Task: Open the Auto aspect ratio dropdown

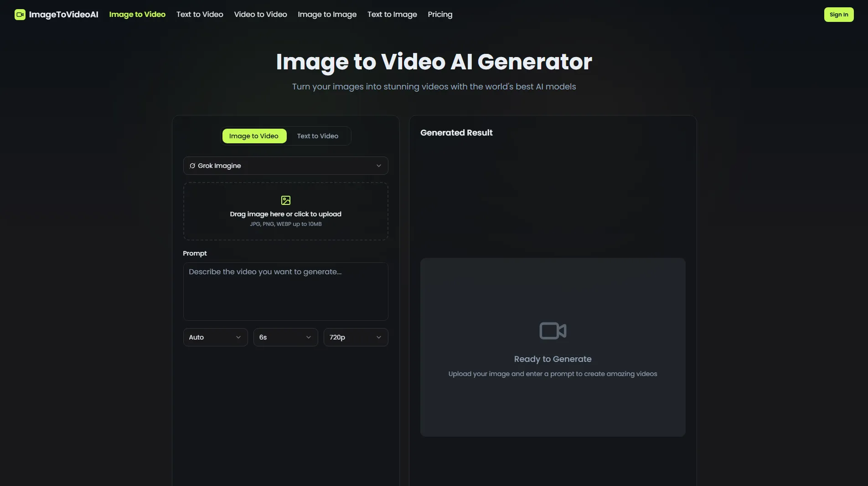Action: pos(215,337)
